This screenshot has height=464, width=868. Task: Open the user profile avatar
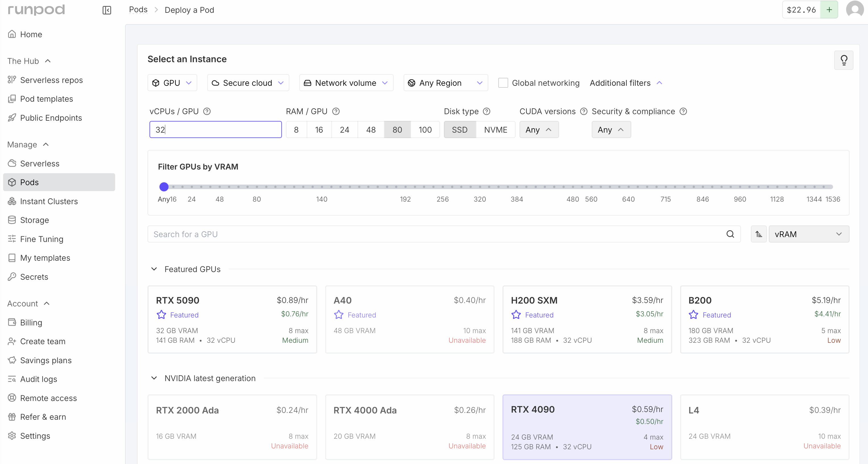click(x=855, y=9)
